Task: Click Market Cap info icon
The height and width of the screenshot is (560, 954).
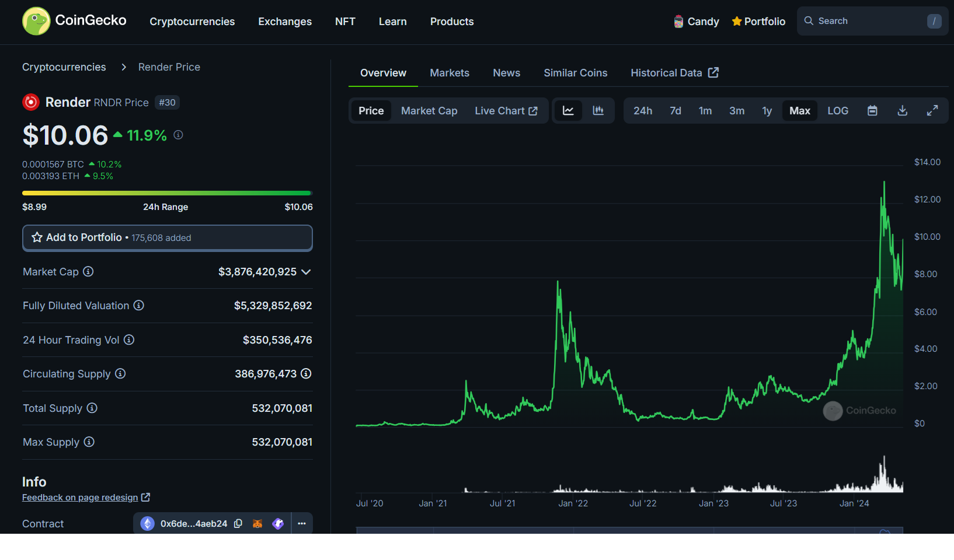Action: pos(88,271)
